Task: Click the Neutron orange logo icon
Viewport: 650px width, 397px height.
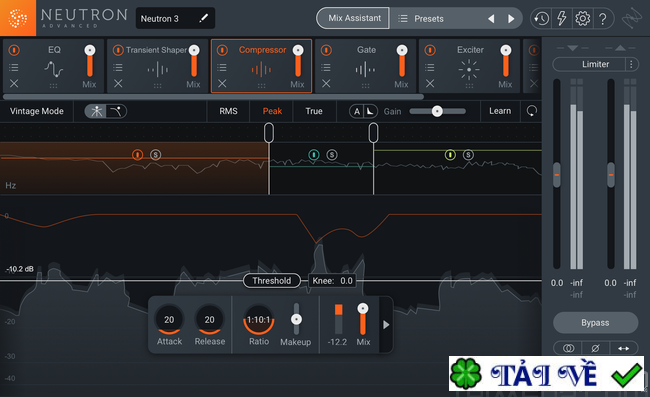Action: pyautogui.click(x=18, y=18)
